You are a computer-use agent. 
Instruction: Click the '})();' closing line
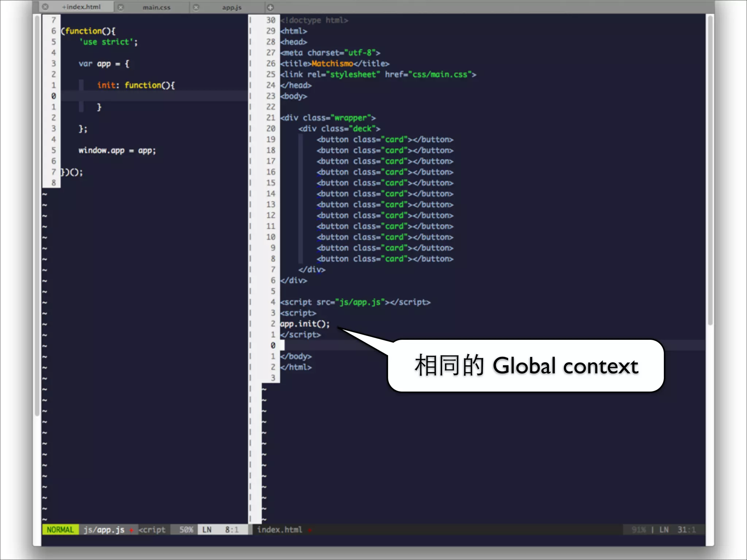[x=72, y=172]
